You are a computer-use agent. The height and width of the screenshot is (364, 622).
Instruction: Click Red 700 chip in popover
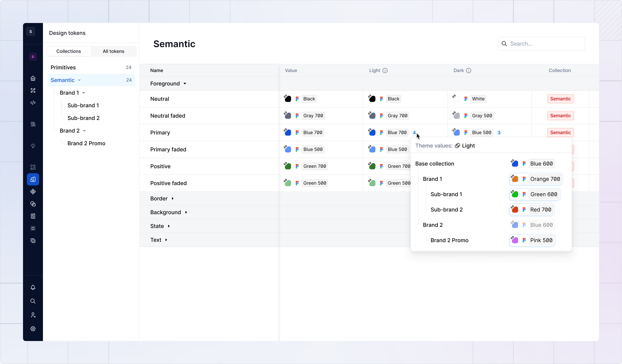[541, 210]
